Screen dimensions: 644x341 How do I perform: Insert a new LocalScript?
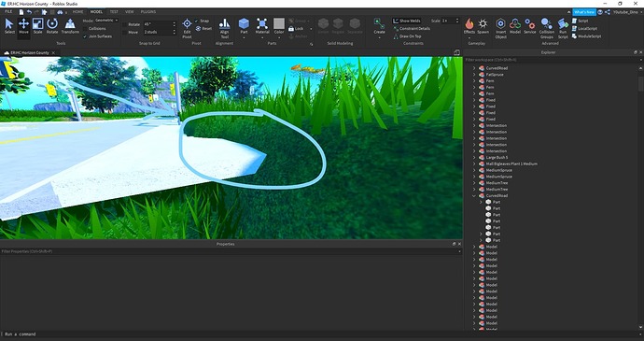(584, 28)
